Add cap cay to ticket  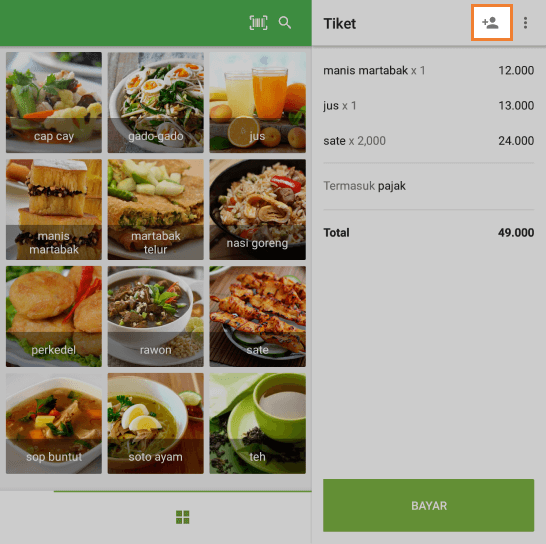[x=54, y=102]
